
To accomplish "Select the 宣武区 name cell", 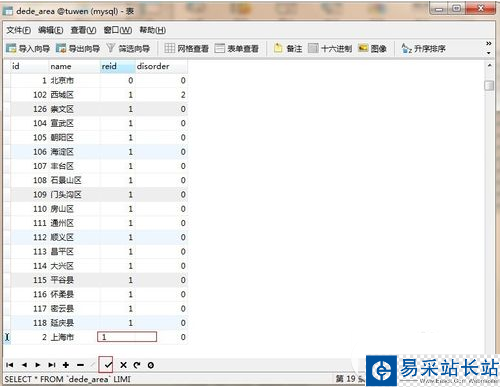I will coord(74,123).
